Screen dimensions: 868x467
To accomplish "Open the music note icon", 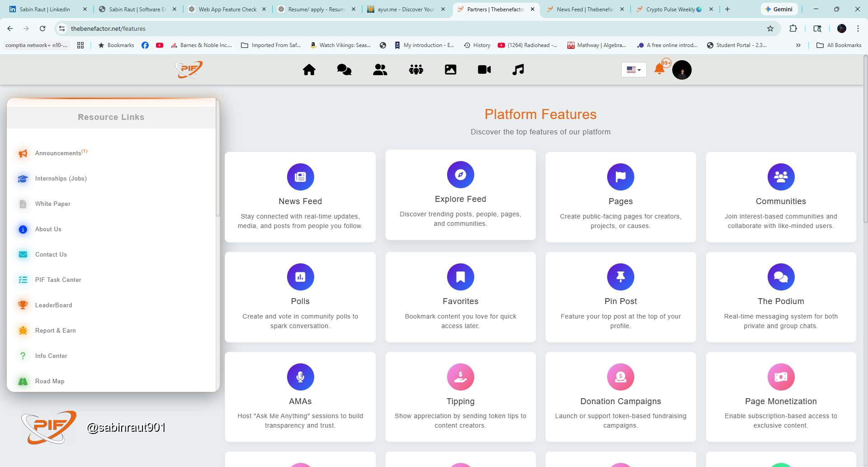I will tap(518, 70).
